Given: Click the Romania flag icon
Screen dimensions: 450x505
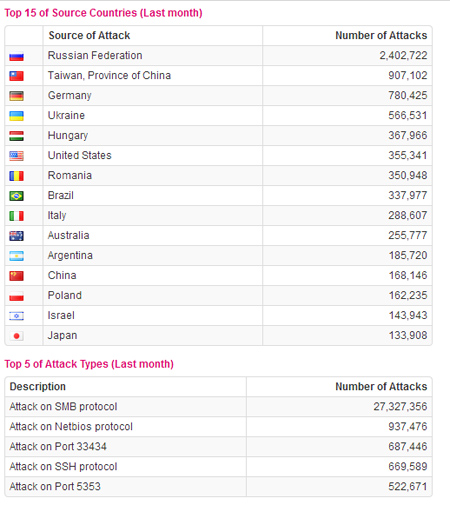Looking at the screenshot, I should [16, 176].
